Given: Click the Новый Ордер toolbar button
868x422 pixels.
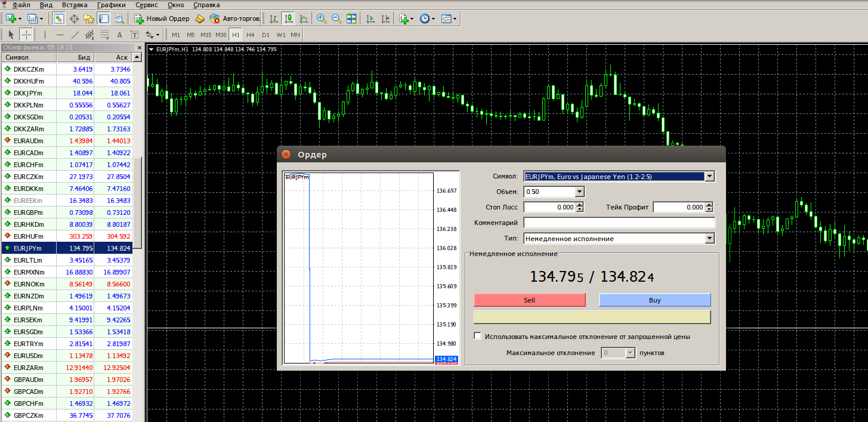Looking at the screenshot, I should pyautogui.click(x=162, y=19).
